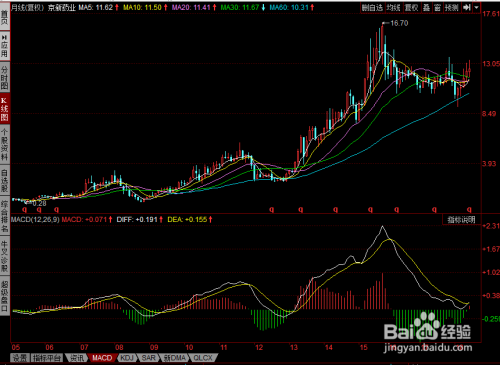The height and width of the screenshot is (365, 500).
Task: Open the 指标平台 indicator platform button
Action: point(47,358)
